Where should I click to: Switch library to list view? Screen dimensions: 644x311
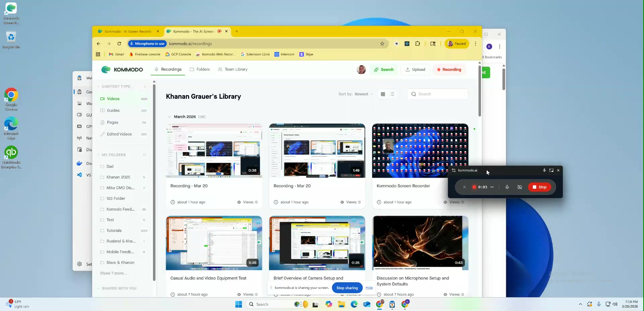(392, 94)
